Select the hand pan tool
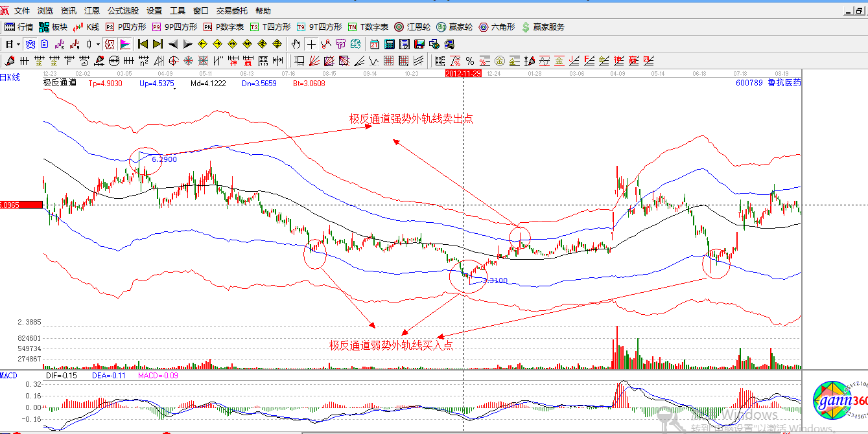868x434 pixels. click(296, 44)
